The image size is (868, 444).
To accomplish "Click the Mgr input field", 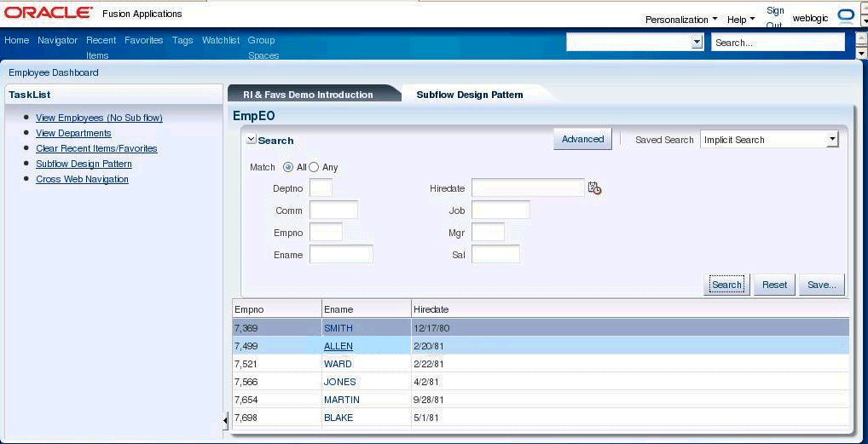I will (489, 233).
